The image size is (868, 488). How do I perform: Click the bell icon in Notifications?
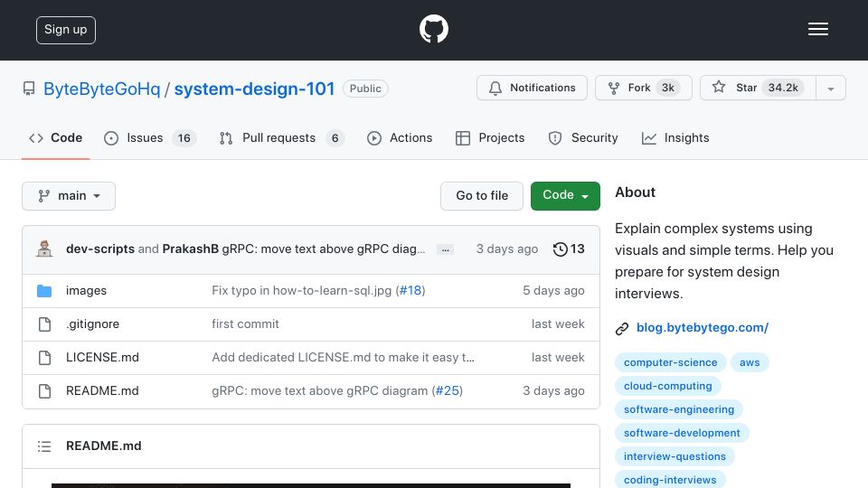point(495,88)
